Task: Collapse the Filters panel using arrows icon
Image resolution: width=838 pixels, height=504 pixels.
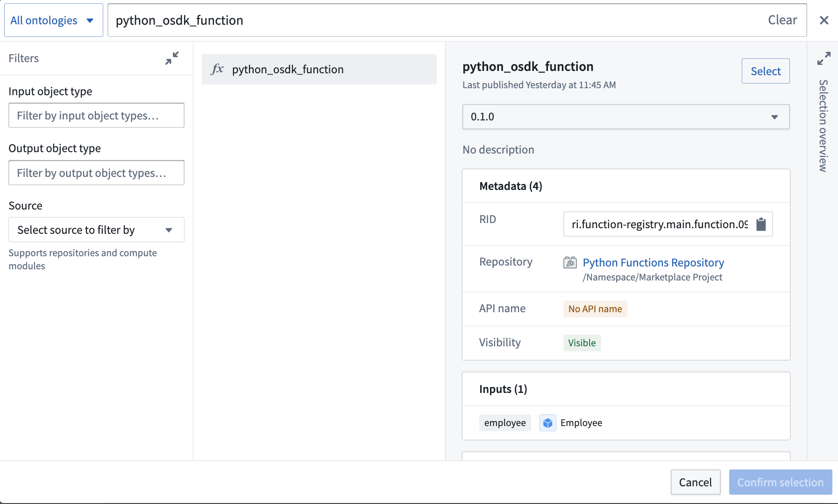Action: point(172,58)
